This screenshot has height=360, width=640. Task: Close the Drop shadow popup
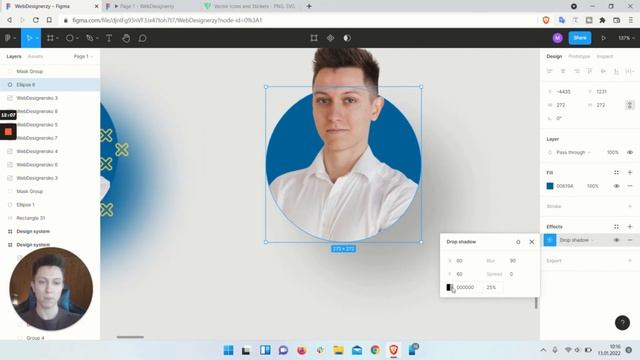tap(531, 242)
